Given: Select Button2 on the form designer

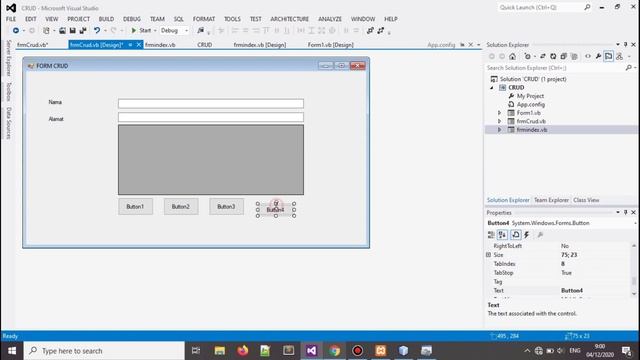Looking at the screenshot, I should tap(181, 207).
